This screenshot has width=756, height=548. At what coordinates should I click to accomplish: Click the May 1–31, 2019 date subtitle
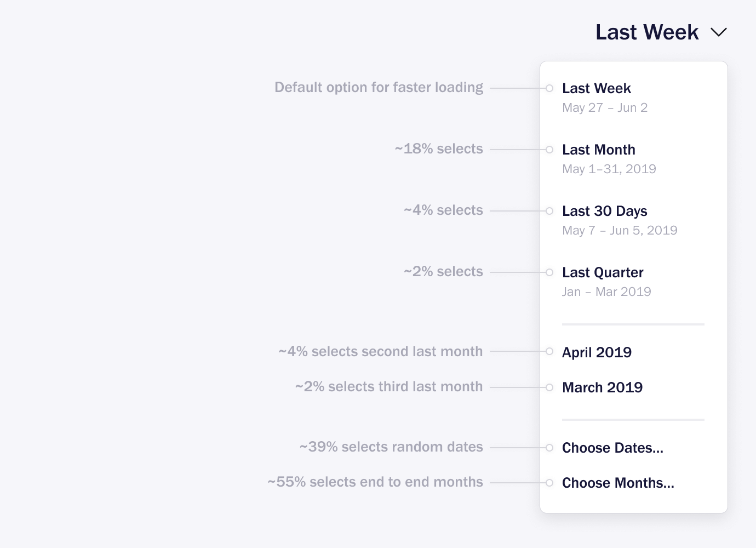coord(609,169)
